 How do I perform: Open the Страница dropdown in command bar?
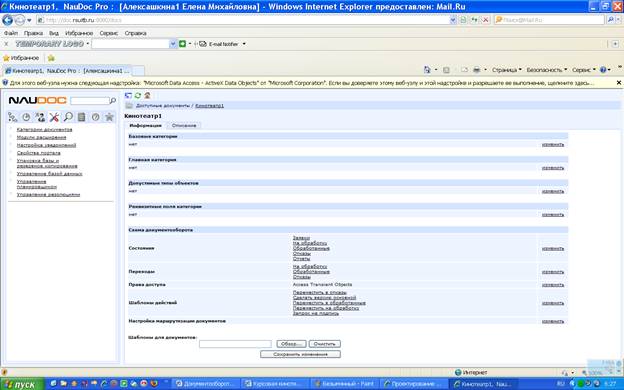(506, 70)
